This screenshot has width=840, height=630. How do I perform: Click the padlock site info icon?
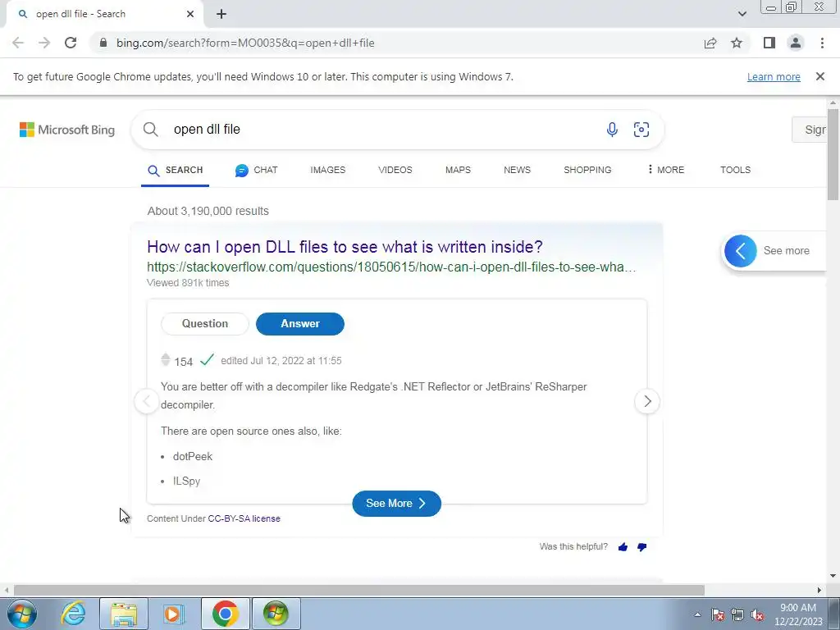click(103, 43)
